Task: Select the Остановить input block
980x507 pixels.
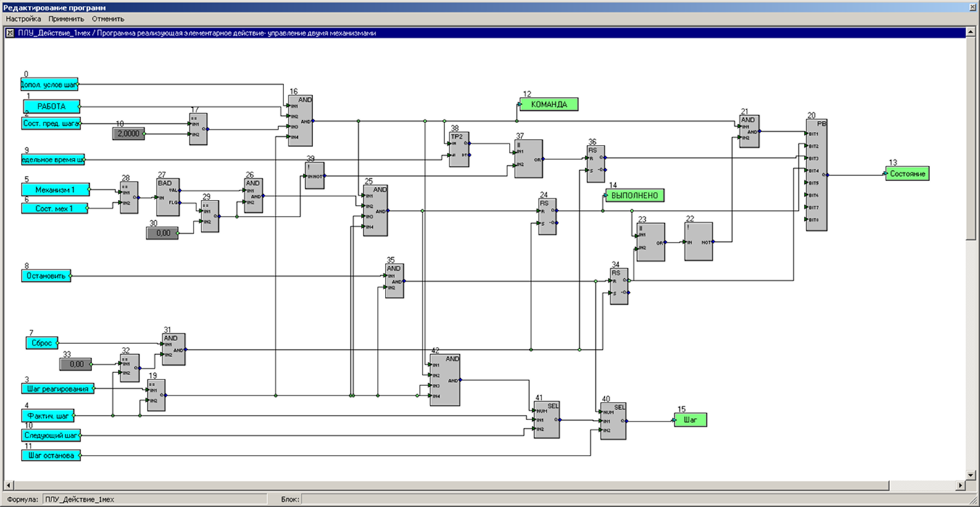Action: 47,275
